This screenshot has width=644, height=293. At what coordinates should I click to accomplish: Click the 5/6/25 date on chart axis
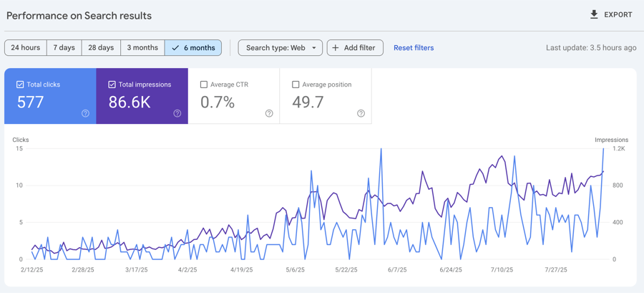(295, 270)
